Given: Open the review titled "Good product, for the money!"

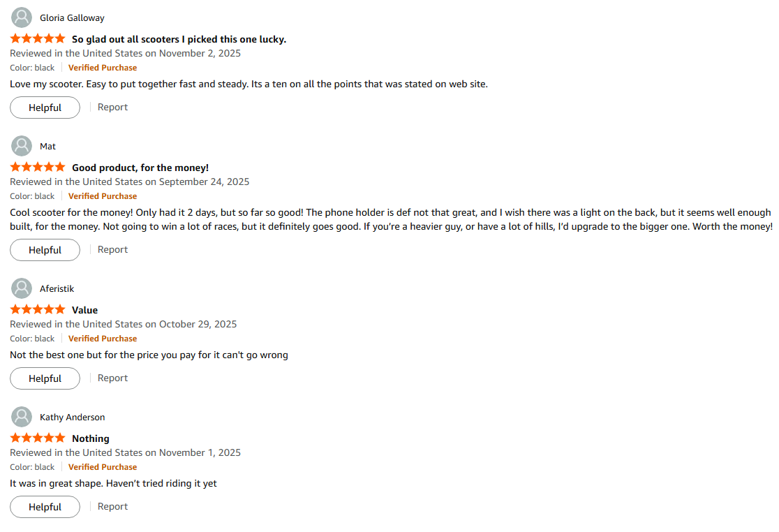Looking at the screenshot, I should (x=140, y=168).
